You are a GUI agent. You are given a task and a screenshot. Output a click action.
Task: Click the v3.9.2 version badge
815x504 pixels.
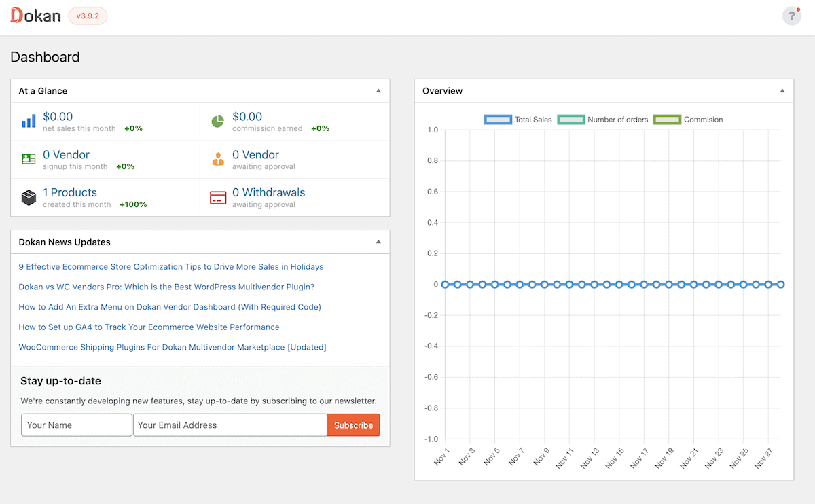pos(88,16)
